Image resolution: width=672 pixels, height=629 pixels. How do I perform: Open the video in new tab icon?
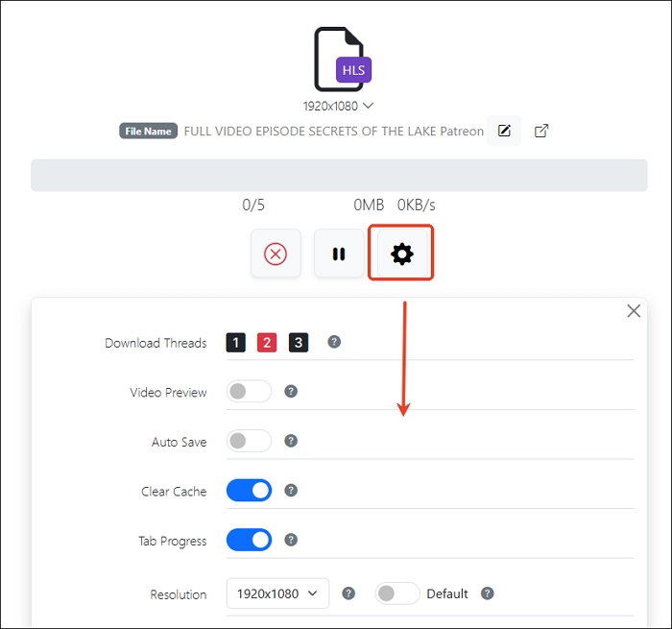tap(541, 131)
